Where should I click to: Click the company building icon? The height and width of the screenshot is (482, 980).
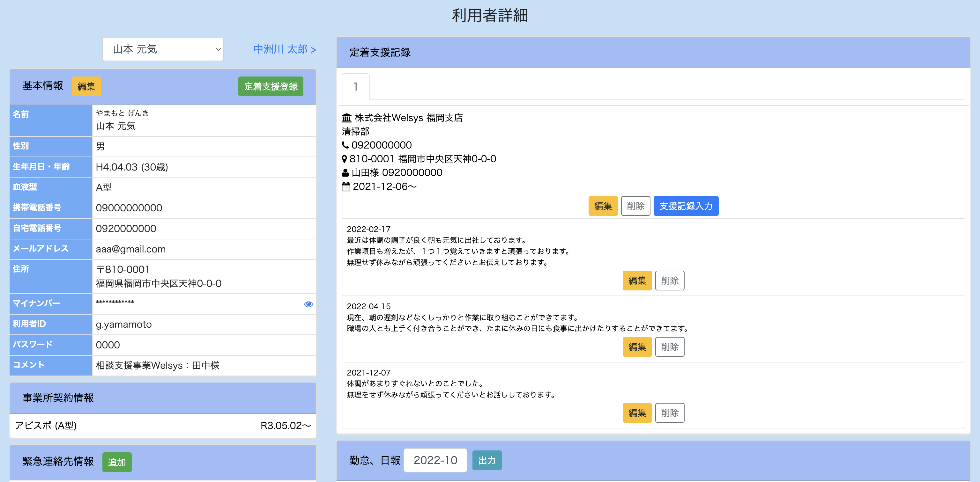346,118
